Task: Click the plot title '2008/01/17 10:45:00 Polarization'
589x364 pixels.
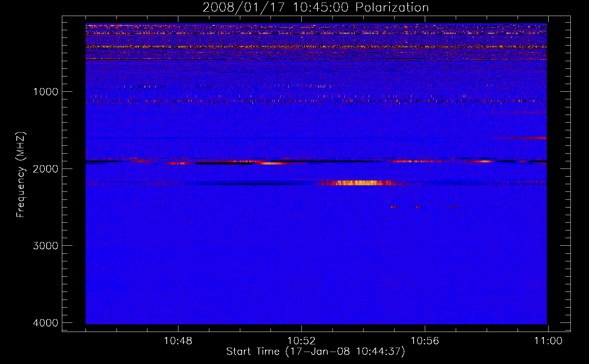Action: click(316, 7)
